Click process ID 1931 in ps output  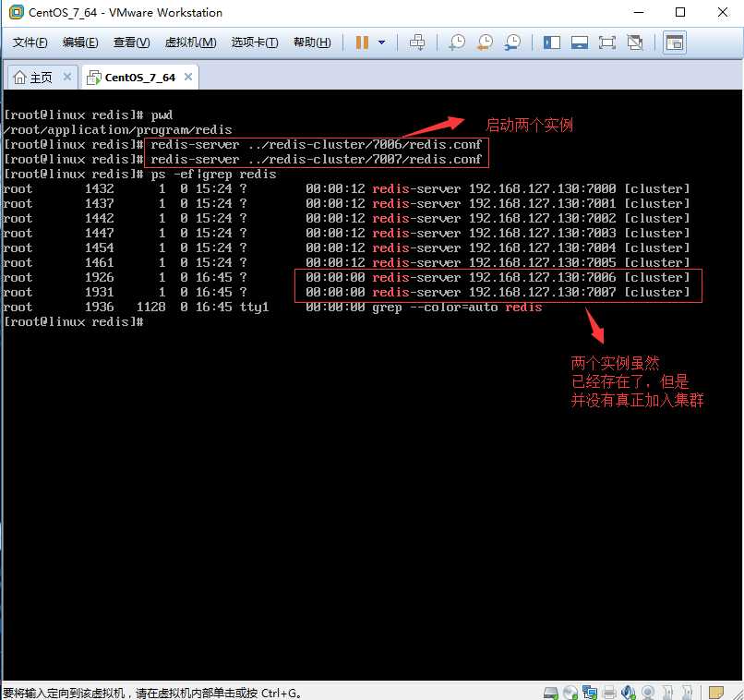point(100,292)
